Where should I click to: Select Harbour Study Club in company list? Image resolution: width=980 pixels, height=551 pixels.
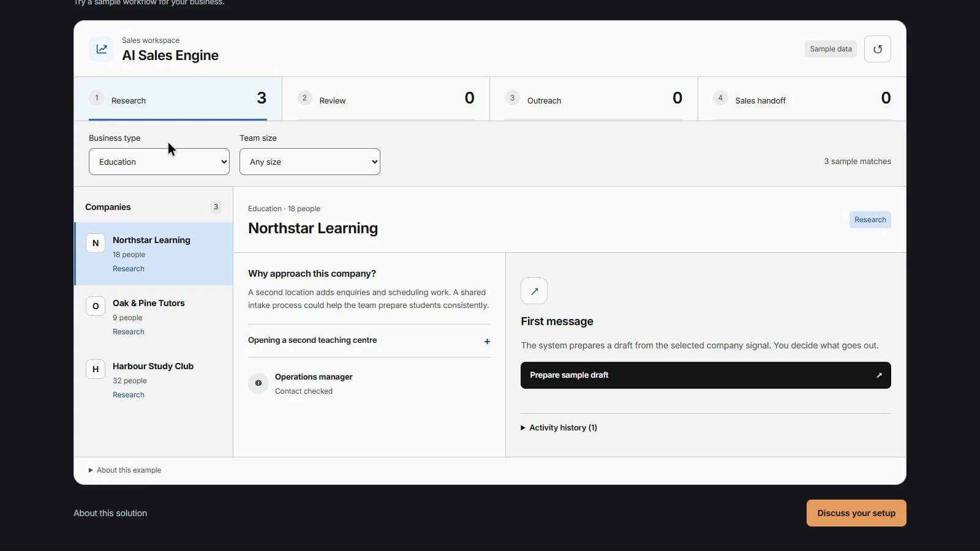(154, 380)
